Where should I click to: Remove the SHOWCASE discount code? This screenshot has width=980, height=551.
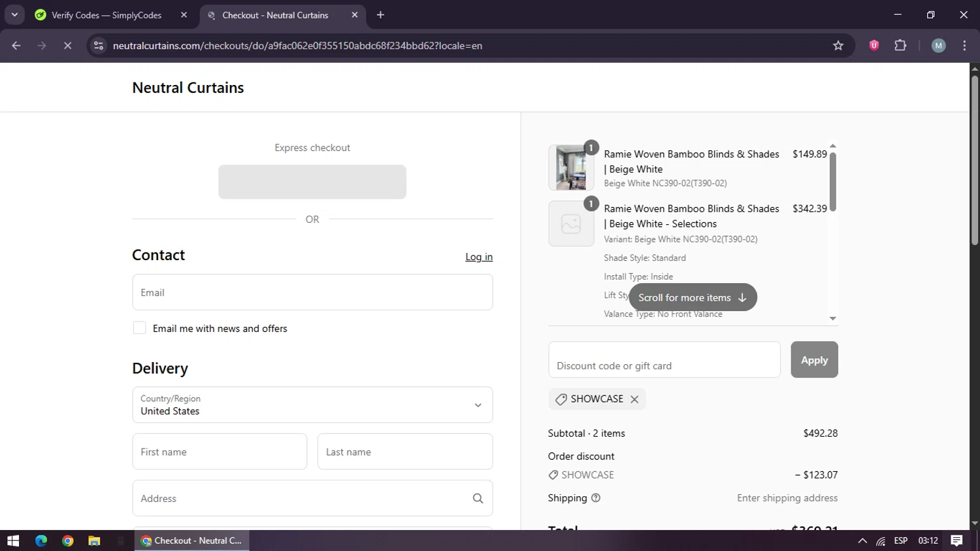[x=634, y=399]
